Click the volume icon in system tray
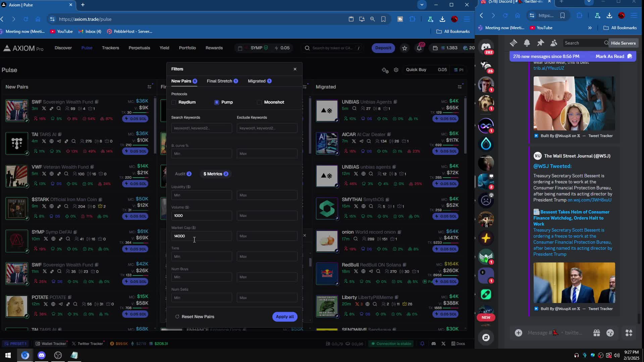 (616, 355)
